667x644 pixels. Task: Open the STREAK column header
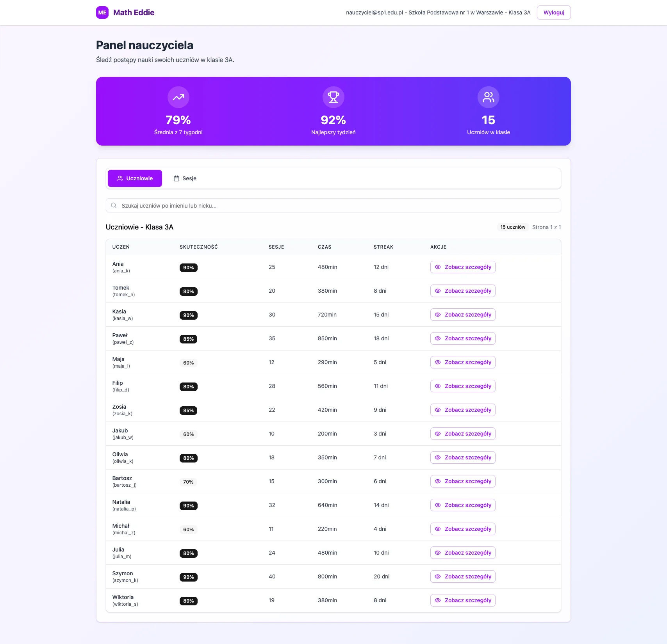click(x=383, y=247)
